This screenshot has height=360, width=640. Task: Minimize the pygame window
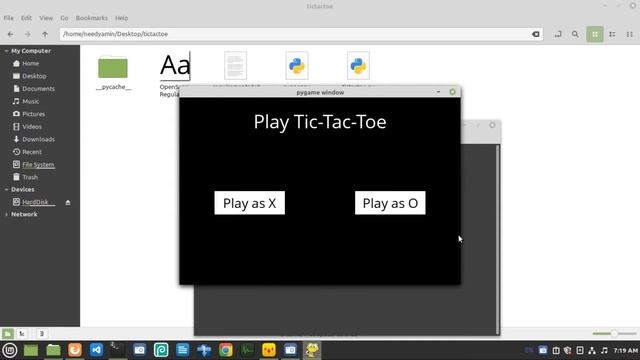click(x=438, y=92)
